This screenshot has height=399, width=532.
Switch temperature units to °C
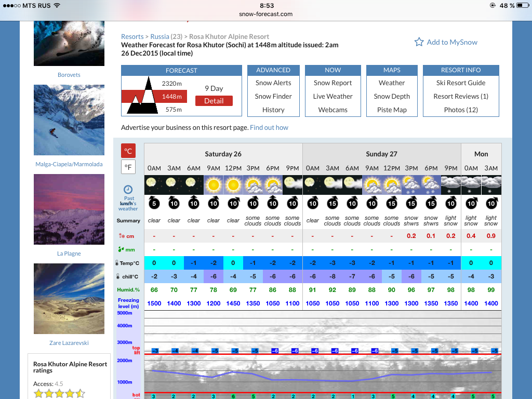tap(128, 151)
